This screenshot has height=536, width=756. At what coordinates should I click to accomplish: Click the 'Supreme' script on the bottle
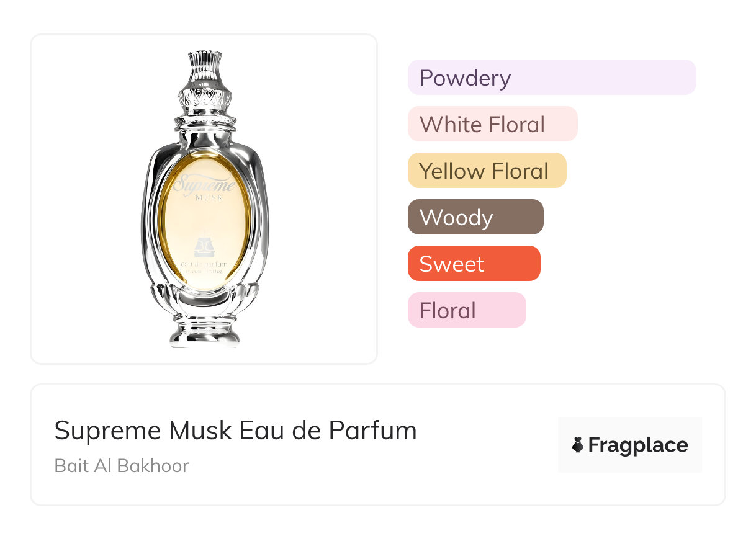tap(204, 184)
